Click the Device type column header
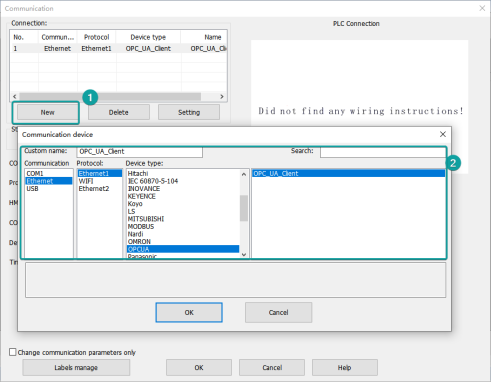Image resolution: width=492 pixels, height=382 pixels. (148, 37)
